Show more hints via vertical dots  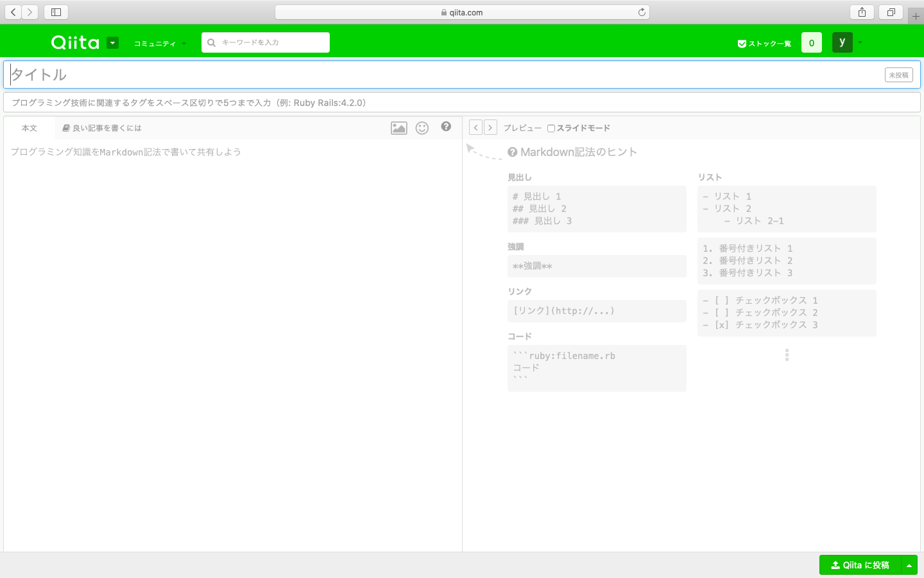coord(787,355)
